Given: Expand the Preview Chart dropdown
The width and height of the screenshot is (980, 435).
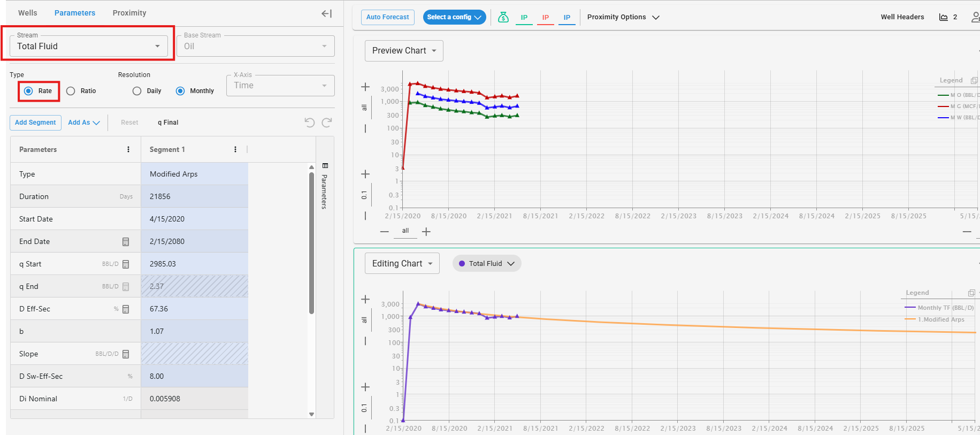Looking at the screenshot, I should pos(404,51).
